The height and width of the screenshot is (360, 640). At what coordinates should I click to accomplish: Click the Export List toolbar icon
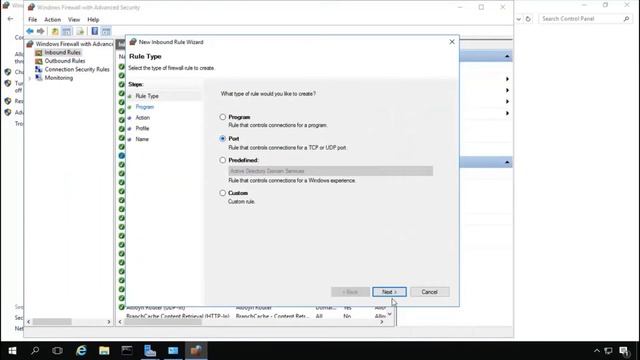(80, 31)
